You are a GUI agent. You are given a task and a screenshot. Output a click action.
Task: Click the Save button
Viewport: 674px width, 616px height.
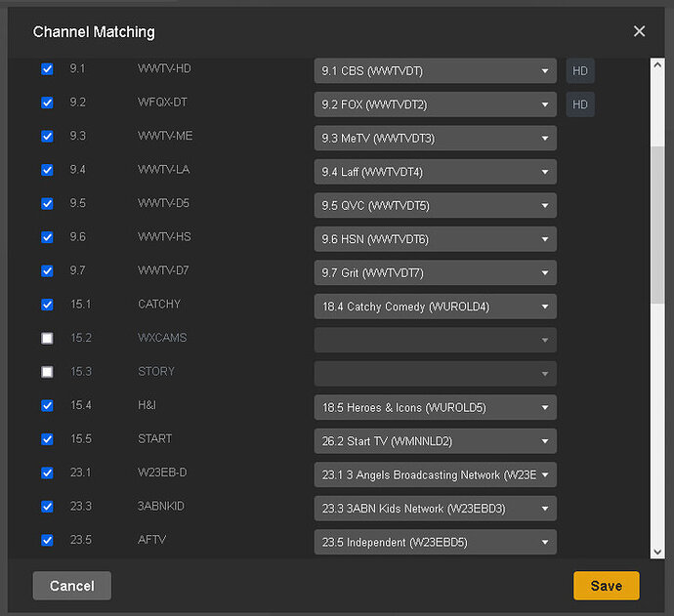[606, 586]
